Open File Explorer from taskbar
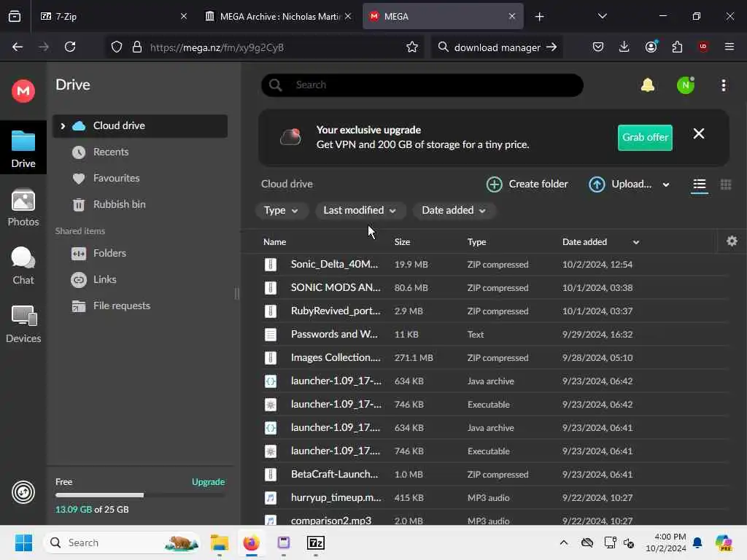The height and width of the screenshot is (560, 747). point(220,542)
